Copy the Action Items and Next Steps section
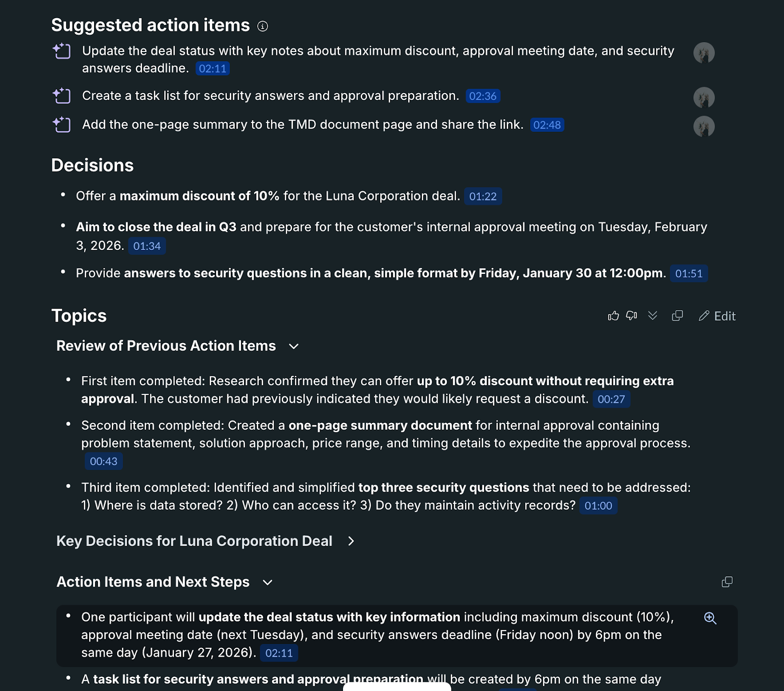Viewport: 784px width, 691px height. (x=727, y=582)
